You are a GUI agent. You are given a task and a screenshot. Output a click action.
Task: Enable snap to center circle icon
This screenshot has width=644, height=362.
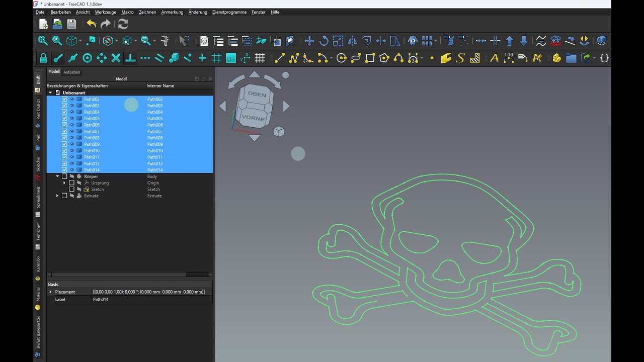pos(87,58)
